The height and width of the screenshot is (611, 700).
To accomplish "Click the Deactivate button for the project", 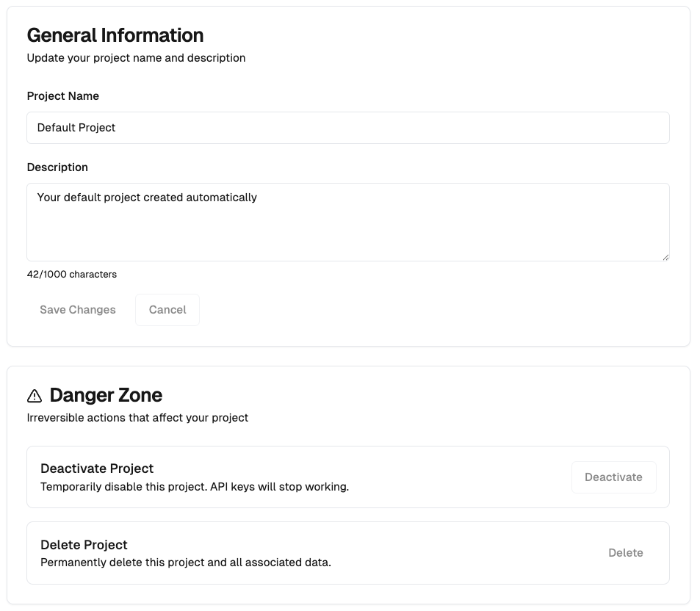I will pyautogui.click(x=613, y=477).
